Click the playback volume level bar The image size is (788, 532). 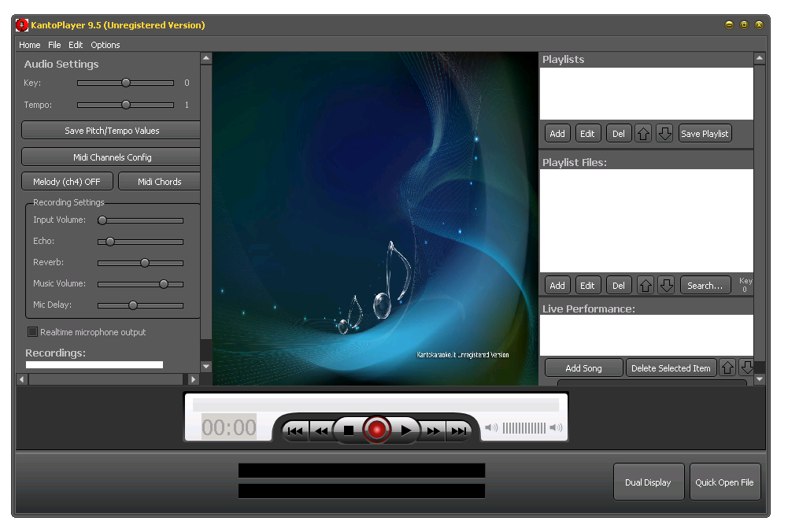tap(523, 428)
